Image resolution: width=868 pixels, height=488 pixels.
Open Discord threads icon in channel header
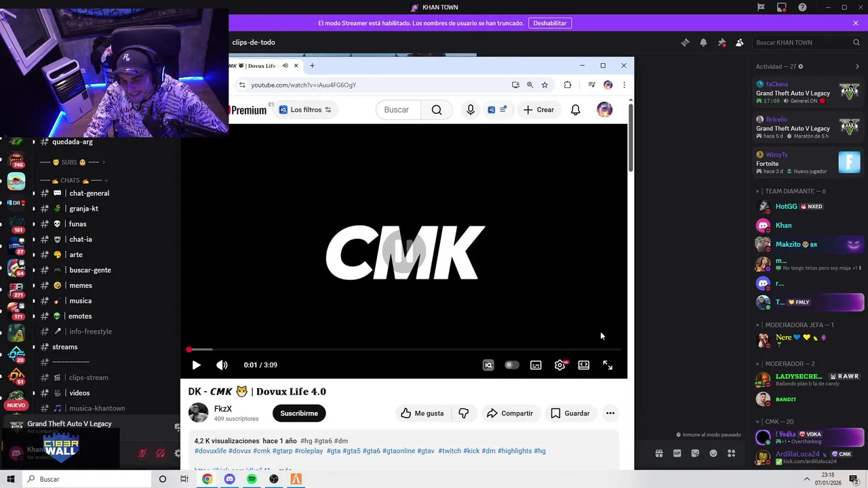tap(685, 42)
